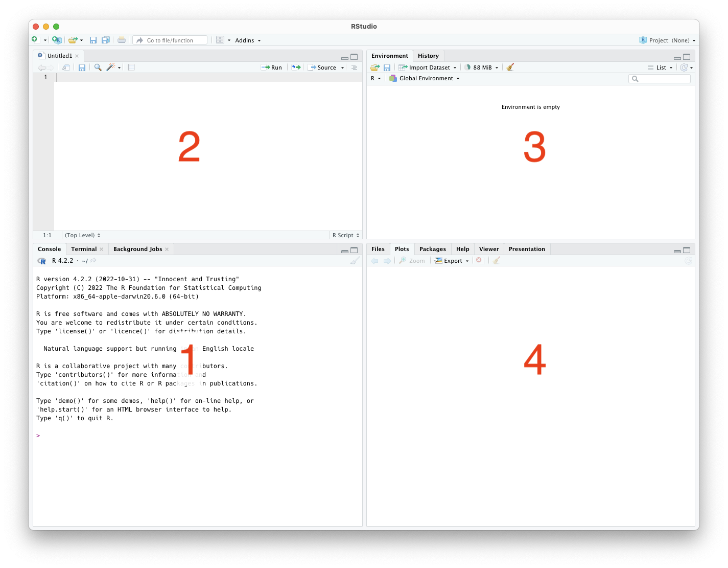The height and width of the screenshot is (568, 728).
Task: Click the Save icon above the script editor
Action: coord(82,67)
